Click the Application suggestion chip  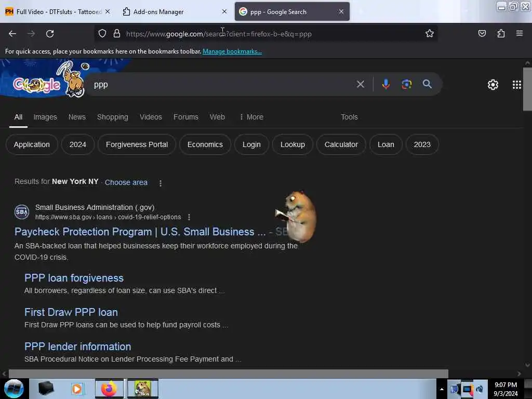[x=32, y=144]
